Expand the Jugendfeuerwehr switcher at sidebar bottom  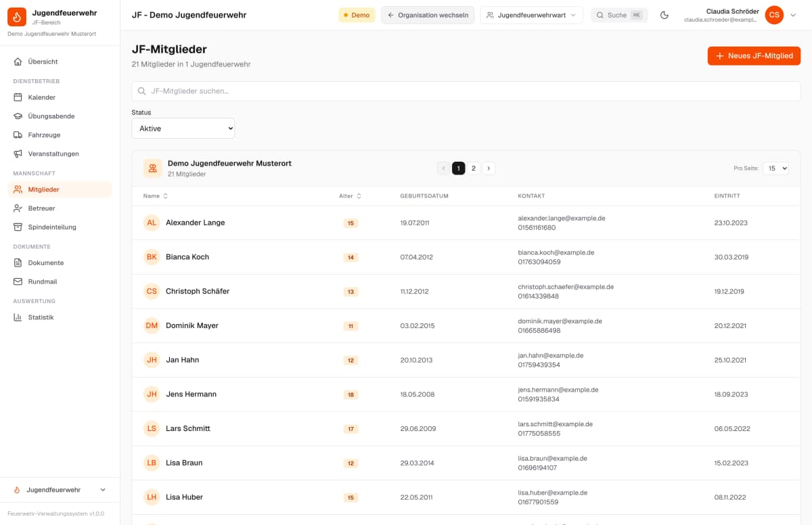(60, 490)
